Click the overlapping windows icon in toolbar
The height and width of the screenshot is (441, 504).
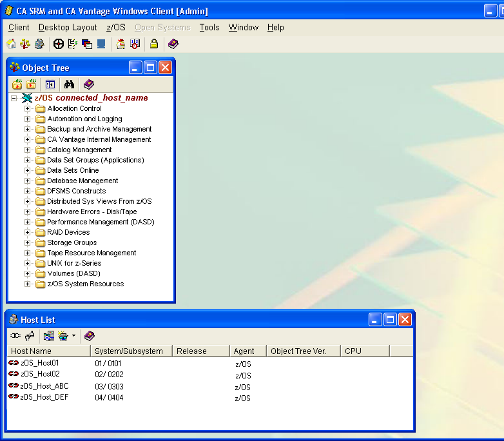[87, 44]
